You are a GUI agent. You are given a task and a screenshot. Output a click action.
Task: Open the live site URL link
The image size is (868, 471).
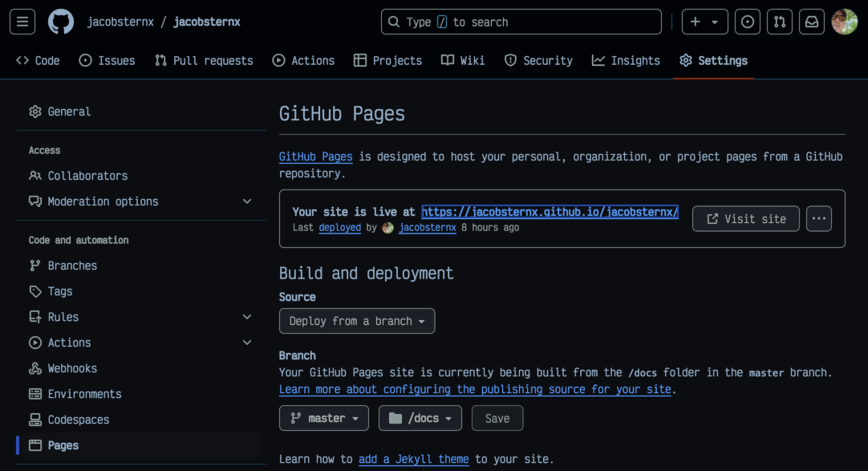click(550, 212)
